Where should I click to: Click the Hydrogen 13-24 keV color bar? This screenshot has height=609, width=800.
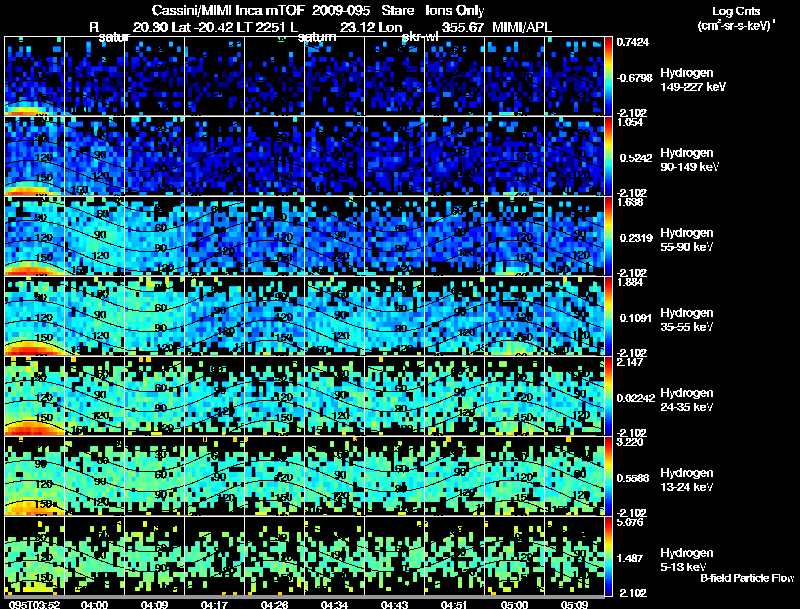pos(608,476)
